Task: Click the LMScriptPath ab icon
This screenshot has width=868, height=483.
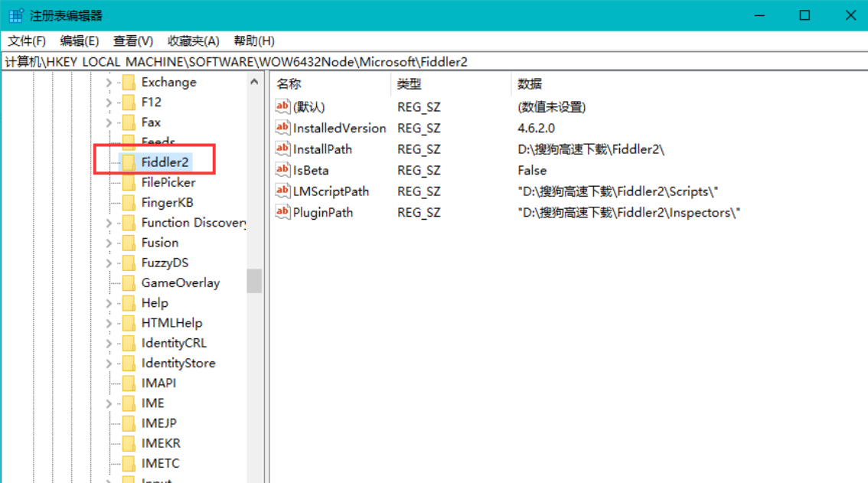Action: tap(282, 191)
